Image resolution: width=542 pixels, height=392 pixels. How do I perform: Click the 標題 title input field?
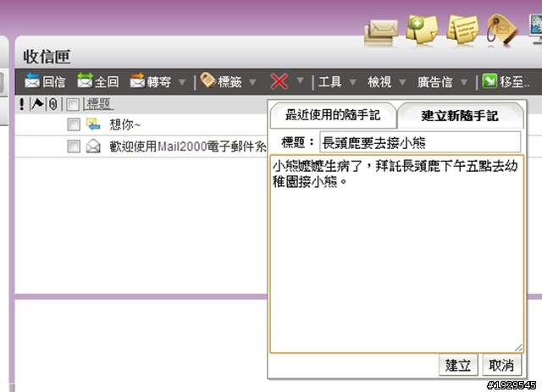420,142
